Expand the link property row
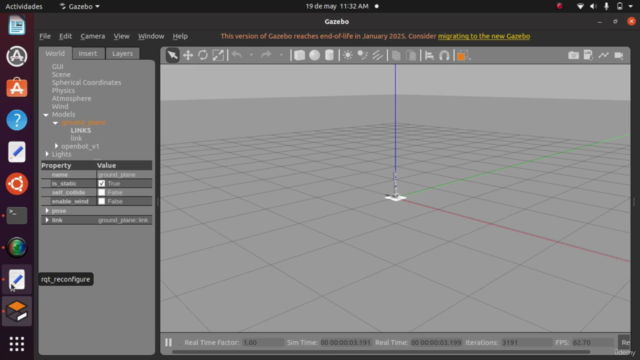 (x=47, y=220)
